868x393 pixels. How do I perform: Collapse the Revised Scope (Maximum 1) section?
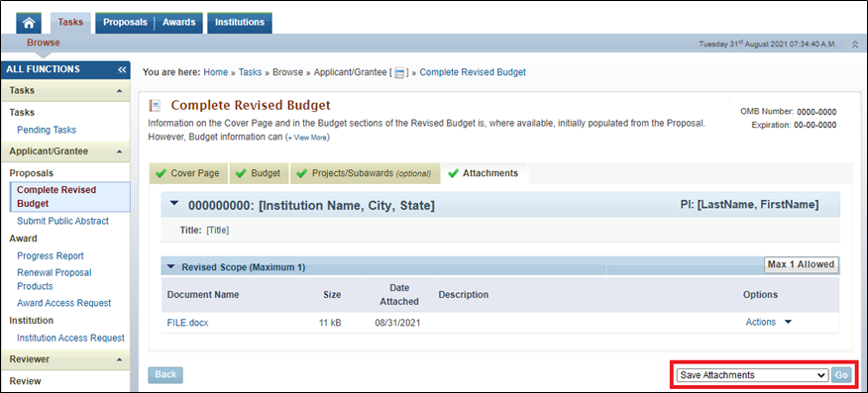(x=171, y=267)
